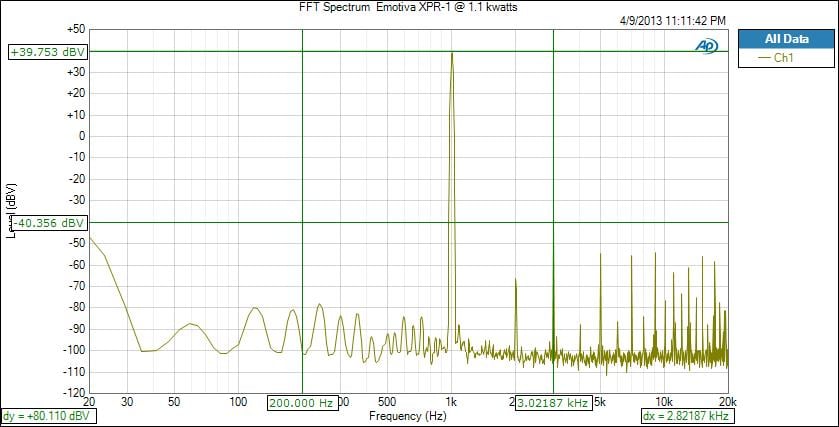Click the Frequency (Hz) axis label
This screenshot has width=839, height=427.
pos(407,415)
